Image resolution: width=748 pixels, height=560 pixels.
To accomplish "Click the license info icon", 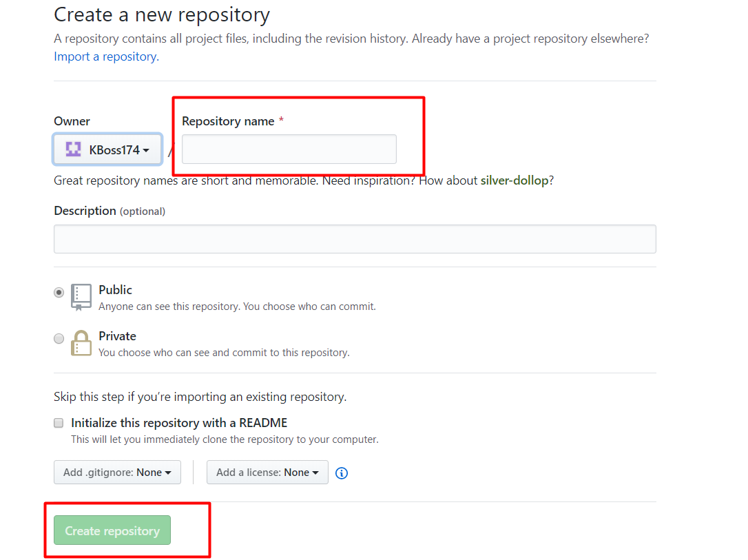I will coord(342,473).
